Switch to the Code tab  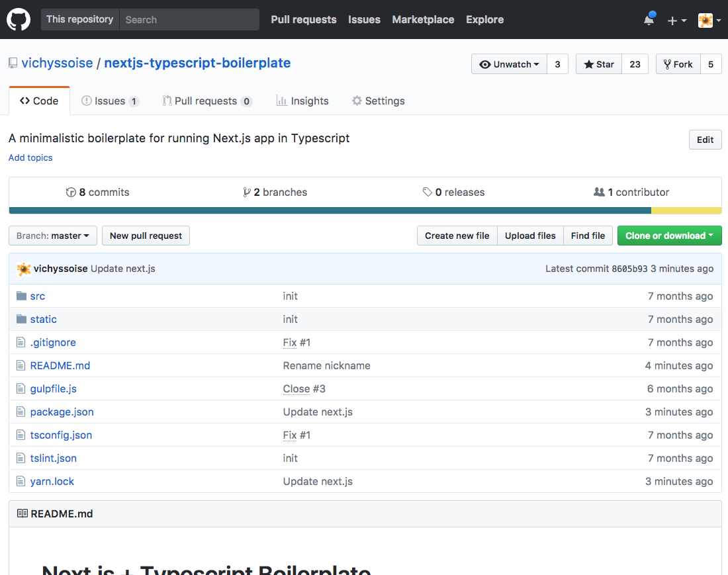(40, 101)
